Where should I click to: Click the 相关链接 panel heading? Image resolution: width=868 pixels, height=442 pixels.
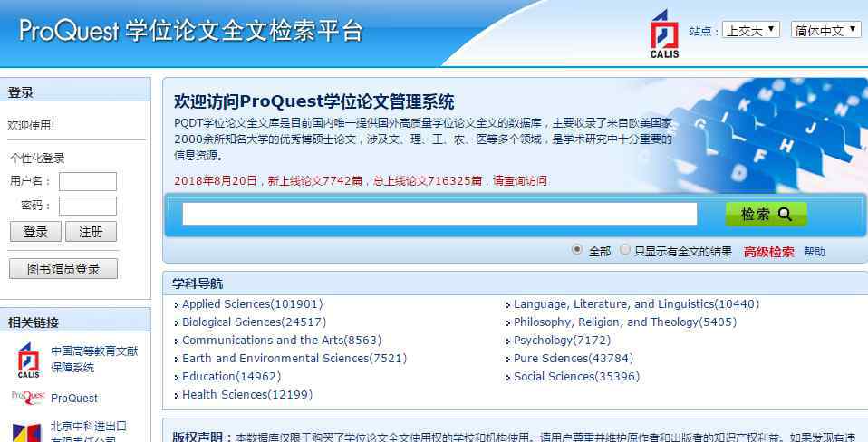point(34,322)
